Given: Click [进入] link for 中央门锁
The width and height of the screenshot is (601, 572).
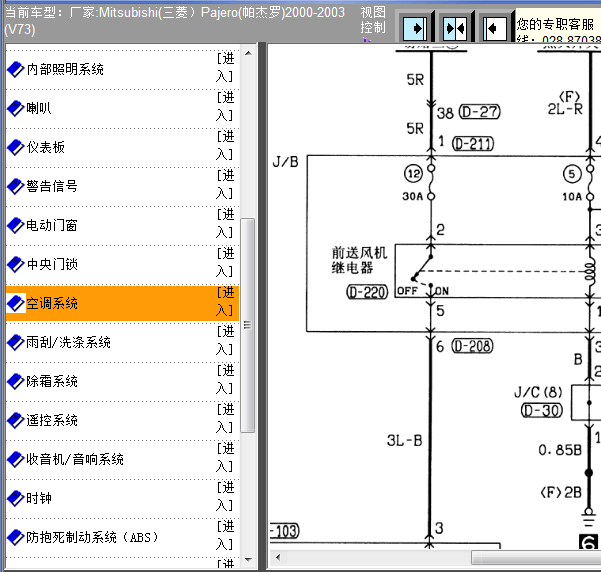Looking at the screenshot, I should (x=225, y=263).
